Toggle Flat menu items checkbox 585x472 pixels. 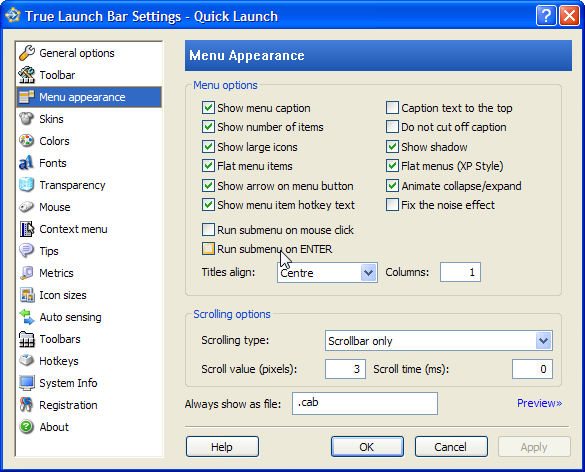pos(208,166)
